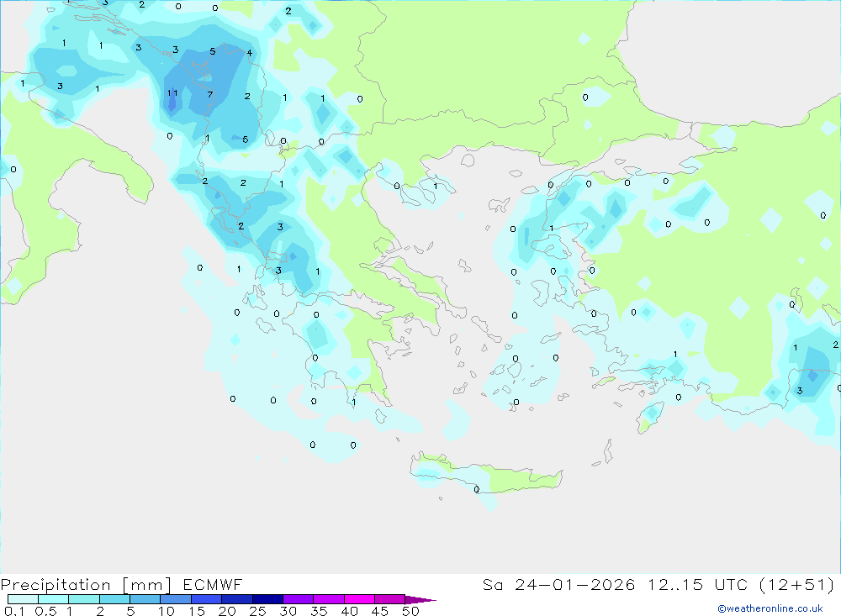The image size is (841, 616).
Task: Click the "25" legend scale label
Action: 257,611
